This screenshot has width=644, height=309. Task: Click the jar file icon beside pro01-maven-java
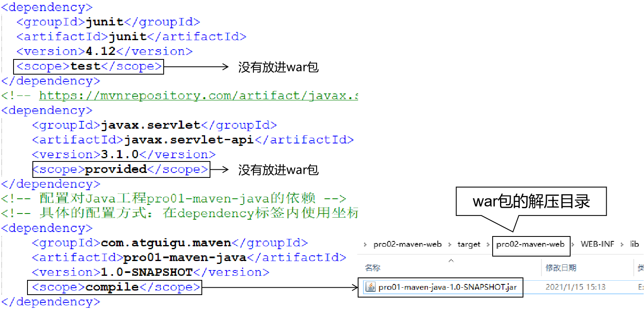[x=370, y=287]
